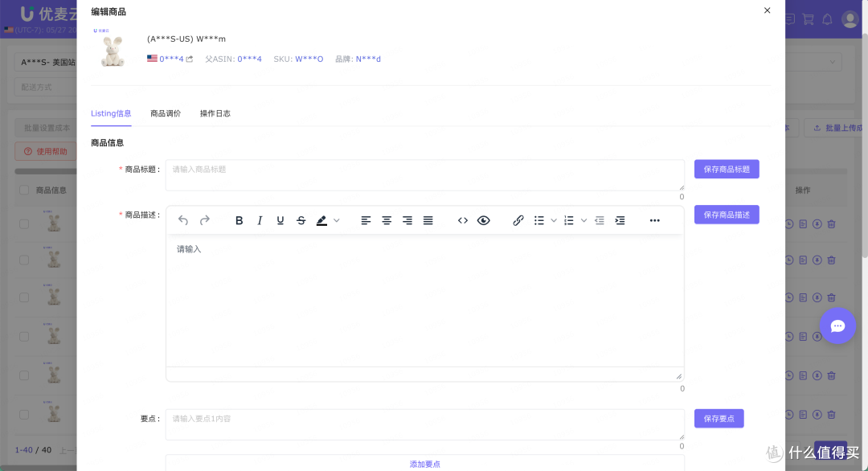868x471 pixels.
Task: Check fourth product row checkbox
Action: coord(24,337)
